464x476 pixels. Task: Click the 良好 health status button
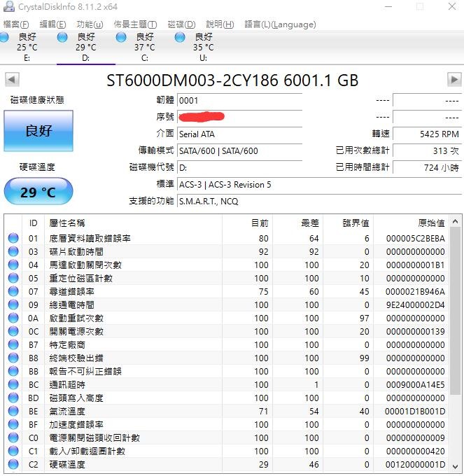(38, 131)
